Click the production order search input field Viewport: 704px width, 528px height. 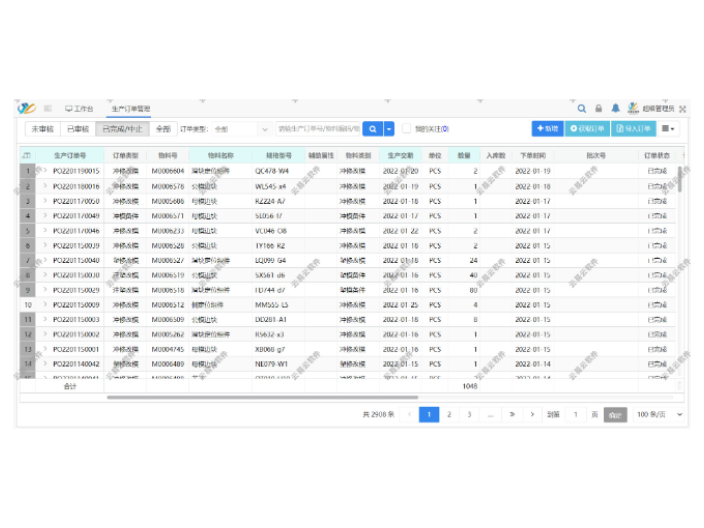click(x=318, y=129)
